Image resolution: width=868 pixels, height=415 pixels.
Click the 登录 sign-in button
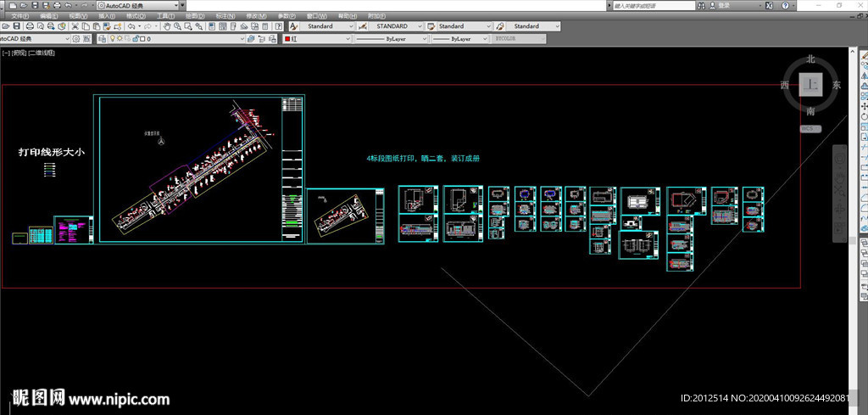pyautogui.click(x=723, y=5)
